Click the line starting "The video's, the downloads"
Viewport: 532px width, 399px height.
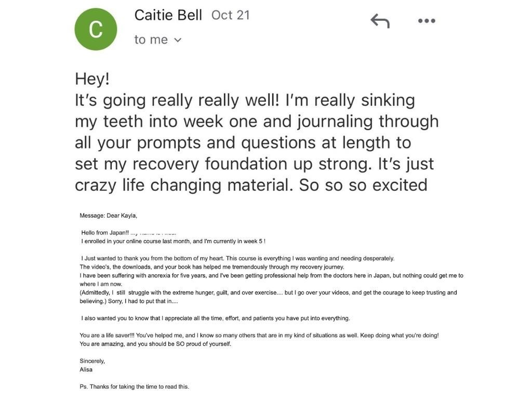click(x=211, y=267)
